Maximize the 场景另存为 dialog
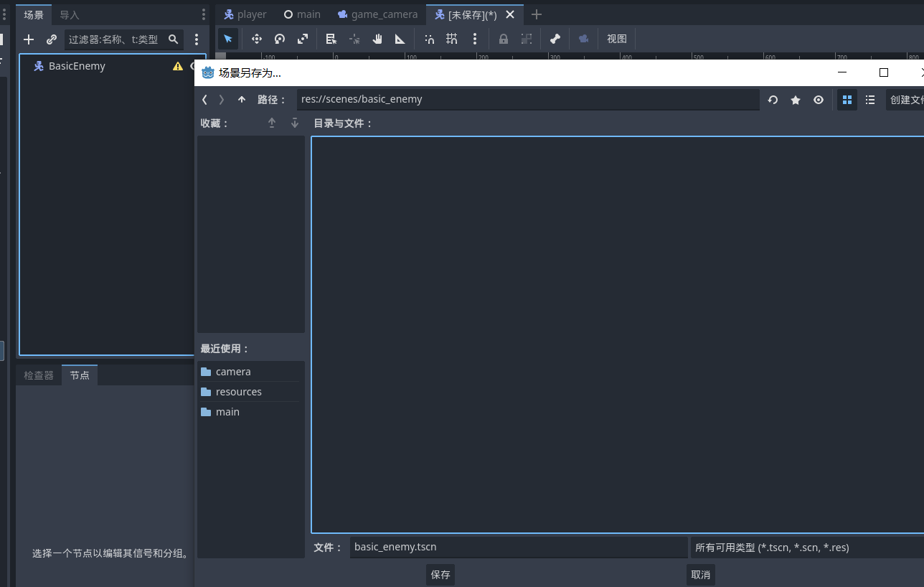Image resolution: width=924 pixels, height=587 pixels. [884, 72]
